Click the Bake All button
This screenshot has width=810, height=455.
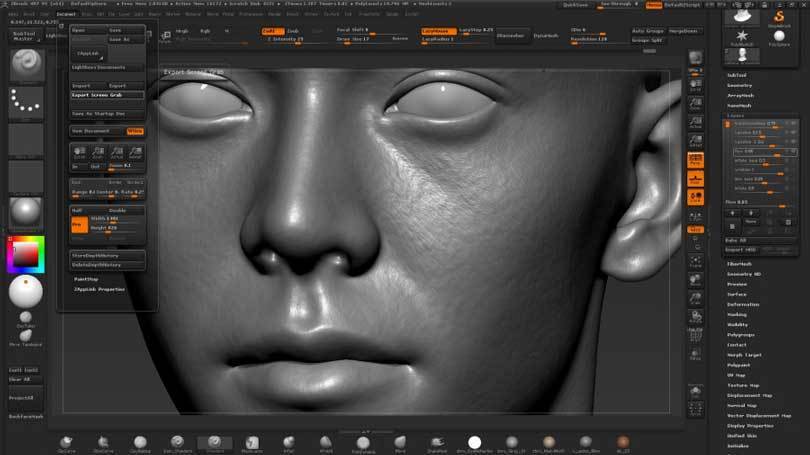pyautogui.click(x=736, y=240)
